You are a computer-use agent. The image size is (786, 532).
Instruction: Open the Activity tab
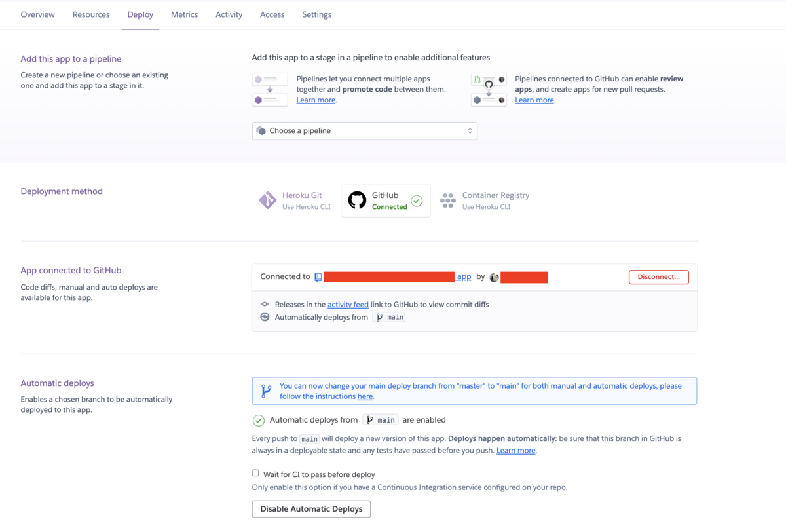point(229,14)
